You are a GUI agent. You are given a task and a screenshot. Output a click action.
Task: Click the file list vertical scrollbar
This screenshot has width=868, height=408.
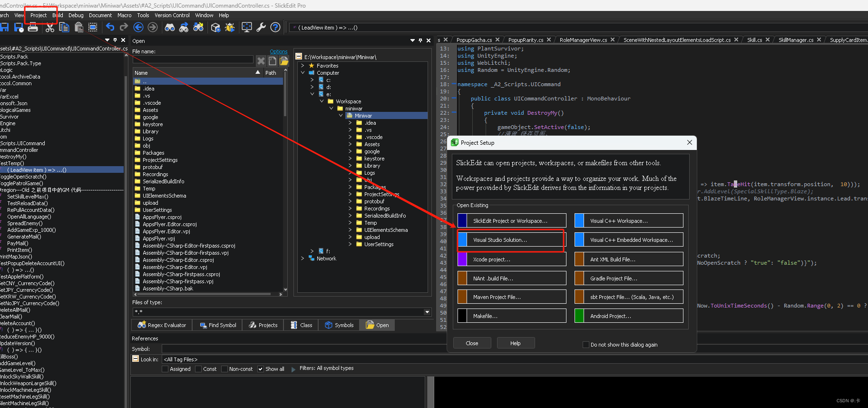point(285,179)
